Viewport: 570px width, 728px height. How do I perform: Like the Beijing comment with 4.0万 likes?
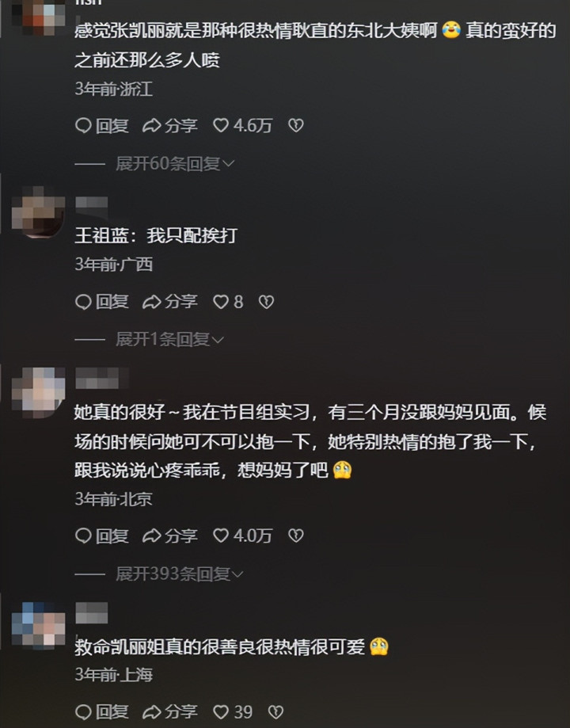[241, 536]
